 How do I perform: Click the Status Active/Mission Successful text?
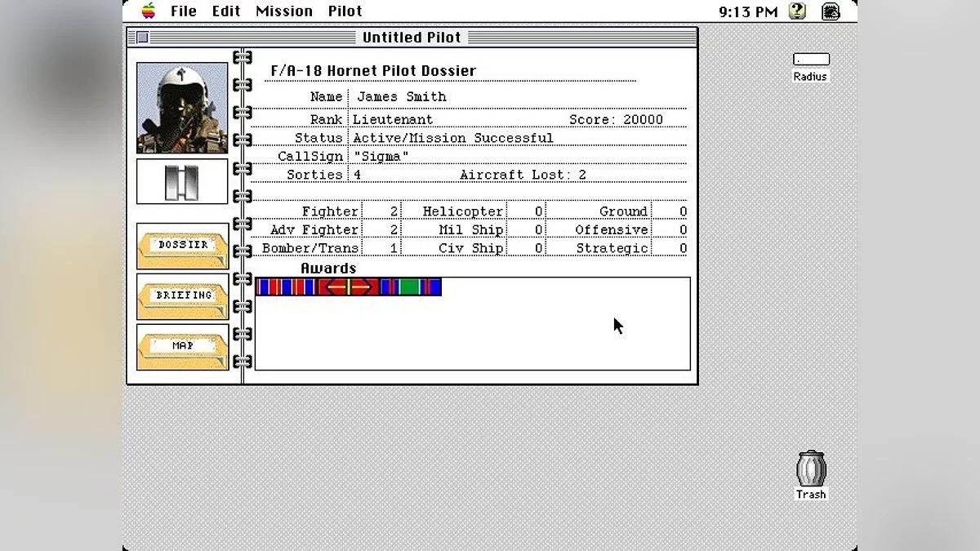[x=453, y=138]
